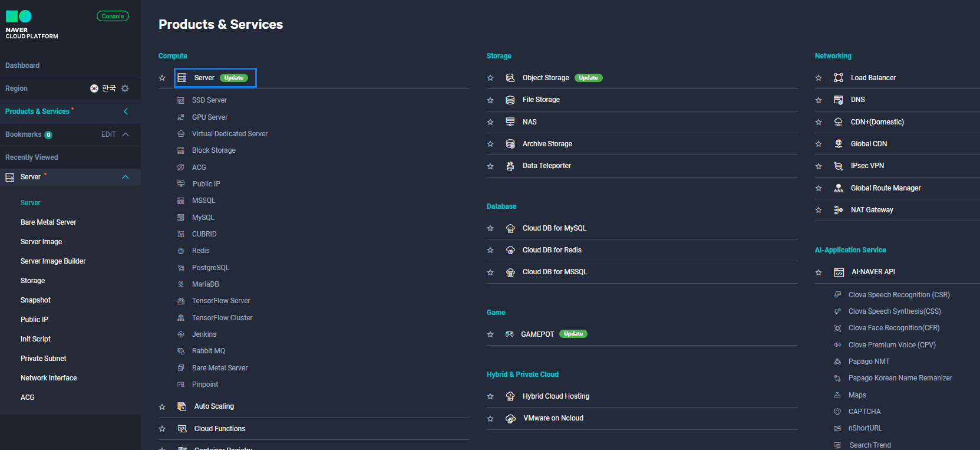This screenshot has height=450, width=980.
Task: Click the Object Storage icon
Action: pyautogui.click(x=510, y=78)
